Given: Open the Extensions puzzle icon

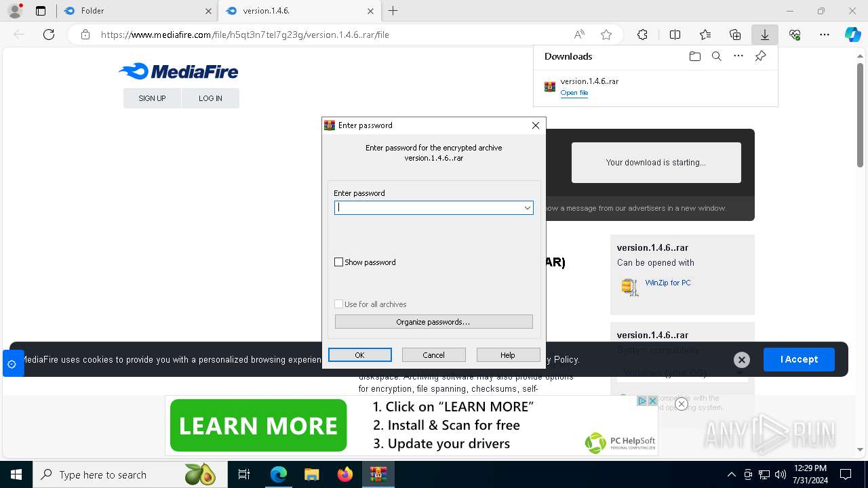Looking at the screenshot, I should (x=642, y=35).
